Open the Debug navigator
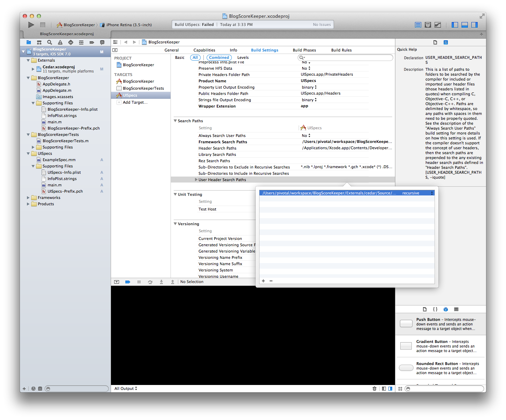The image size is (506, 420). [81, 42]
